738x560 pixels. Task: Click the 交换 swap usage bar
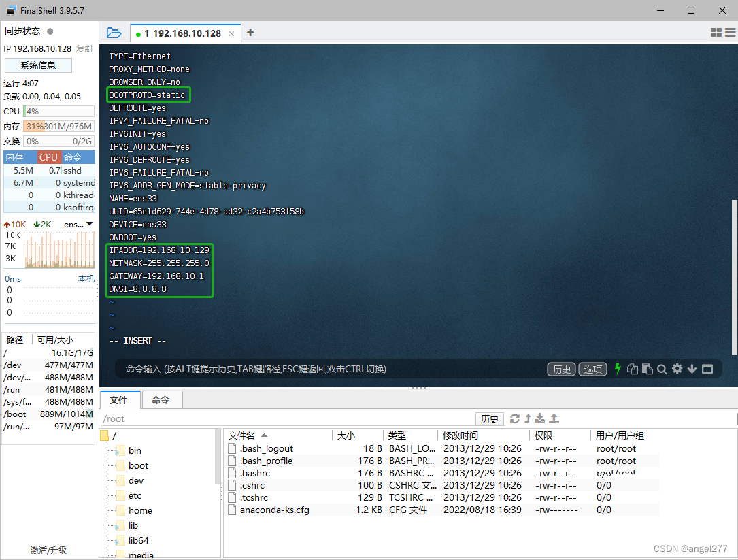point(58,142)
